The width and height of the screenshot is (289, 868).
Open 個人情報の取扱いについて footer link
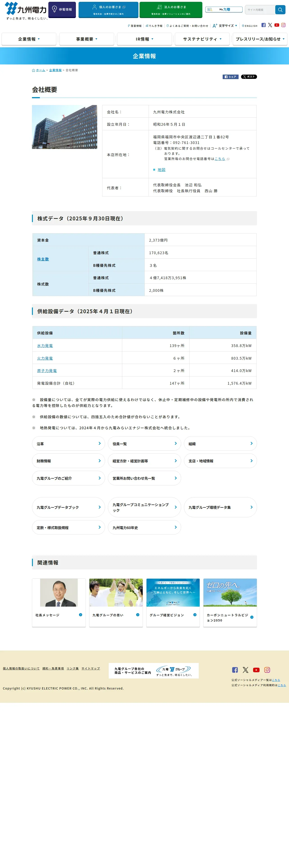21,669
